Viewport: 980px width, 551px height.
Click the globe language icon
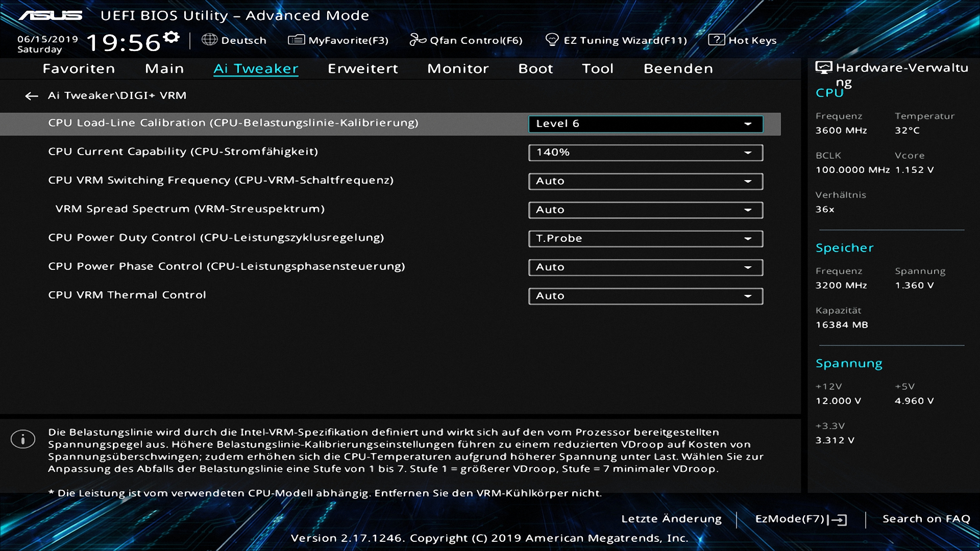point(209,40)
